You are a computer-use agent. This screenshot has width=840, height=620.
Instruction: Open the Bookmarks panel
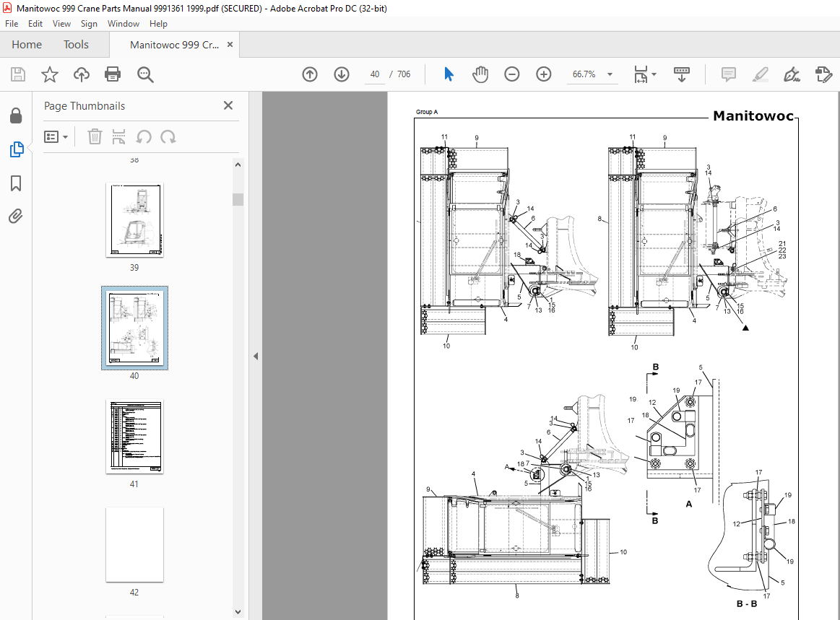pos(16,183)
